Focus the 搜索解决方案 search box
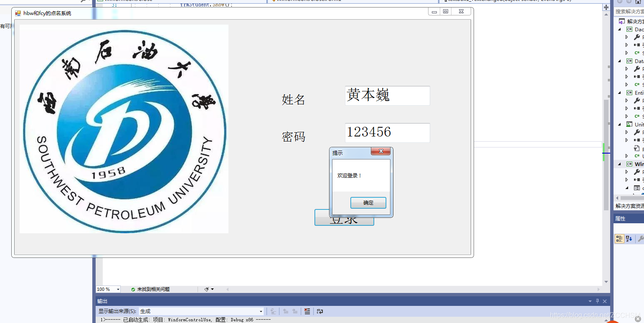 pos(629,12)
